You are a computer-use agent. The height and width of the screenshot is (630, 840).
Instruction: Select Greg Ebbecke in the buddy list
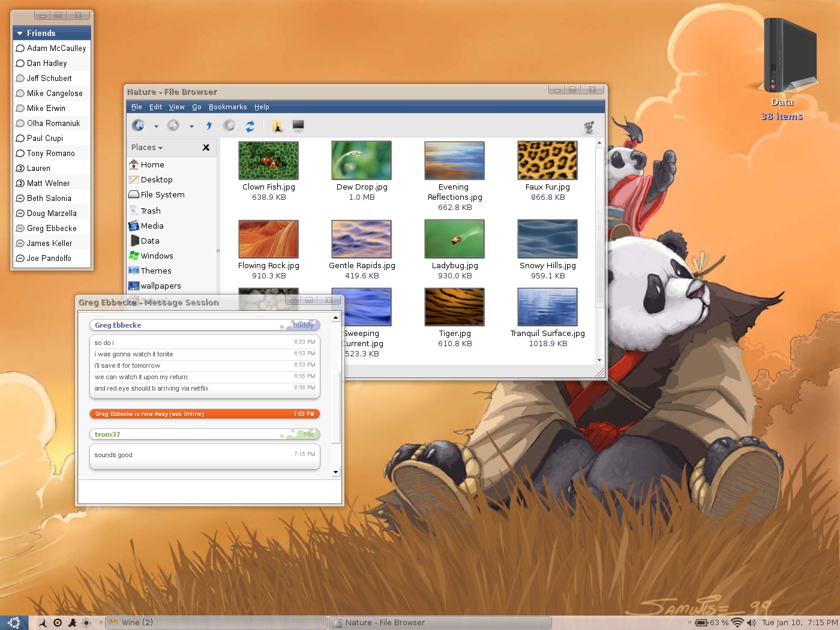coord(52,228)
